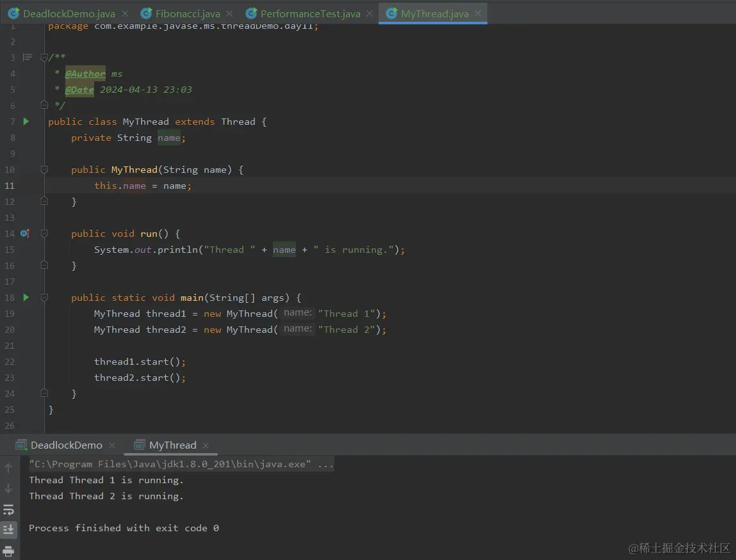This screenshot has width=736, height=560.
Task: Toggle rendered doc comment view icon
Action: 28,57
